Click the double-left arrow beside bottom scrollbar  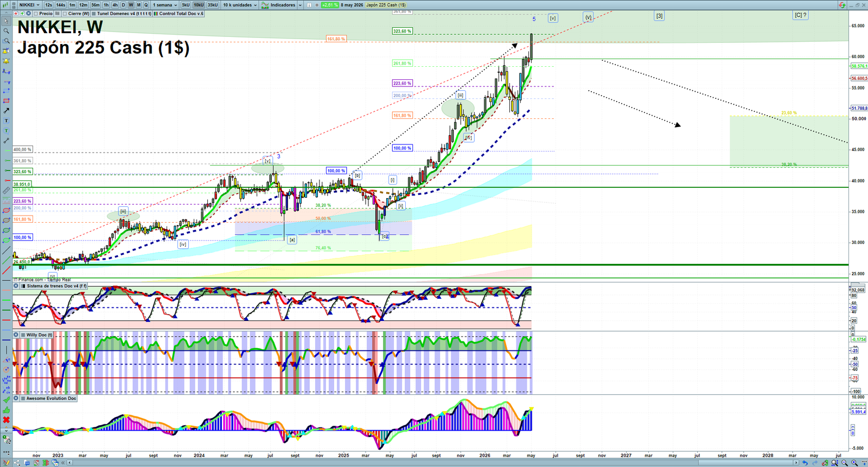63,463
